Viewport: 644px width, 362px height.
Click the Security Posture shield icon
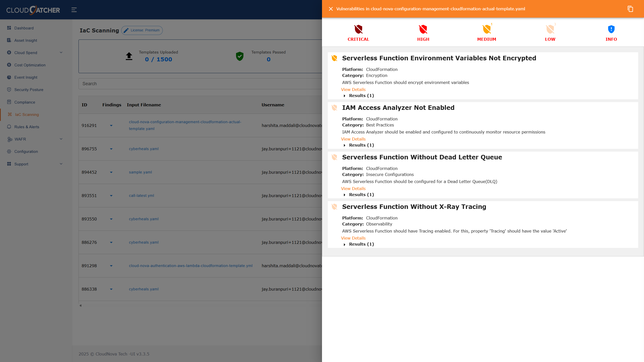pos(9,89)
